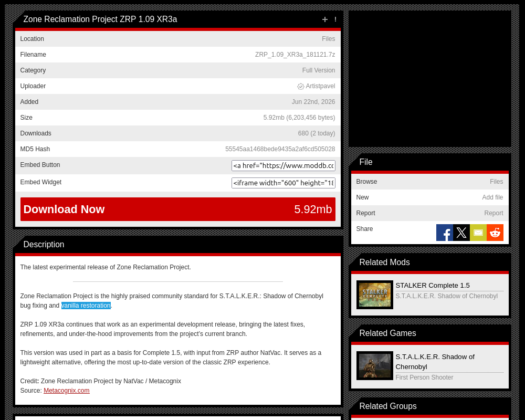Share via email icon
The width and height of the screenshot is (525, 420).
(478, 233)
